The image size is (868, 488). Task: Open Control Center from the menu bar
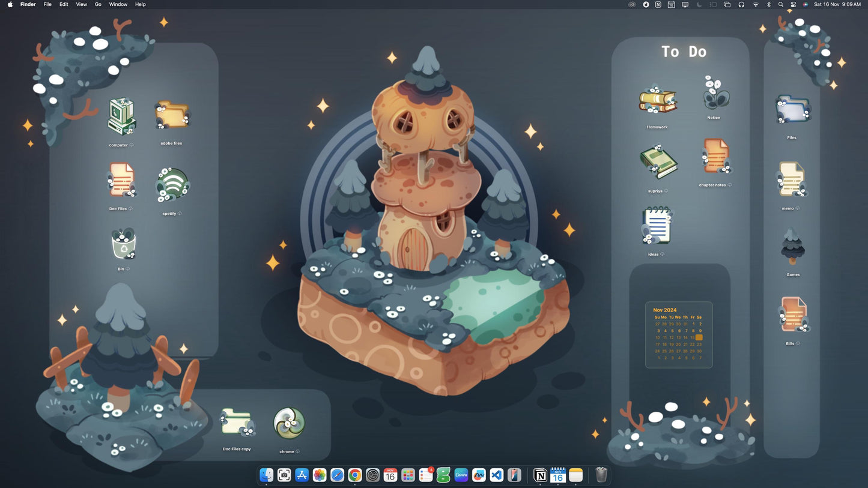pos(793,4)
